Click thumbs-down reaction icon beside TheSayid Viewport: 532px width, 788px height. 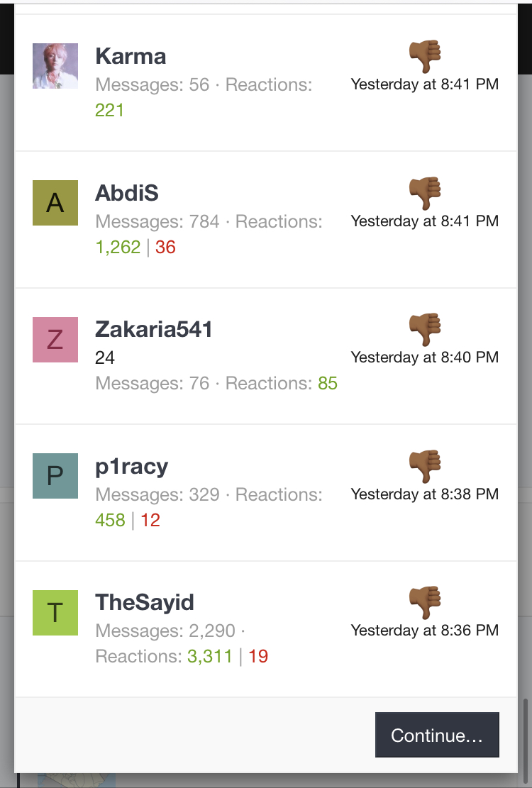tap(425, 603)
